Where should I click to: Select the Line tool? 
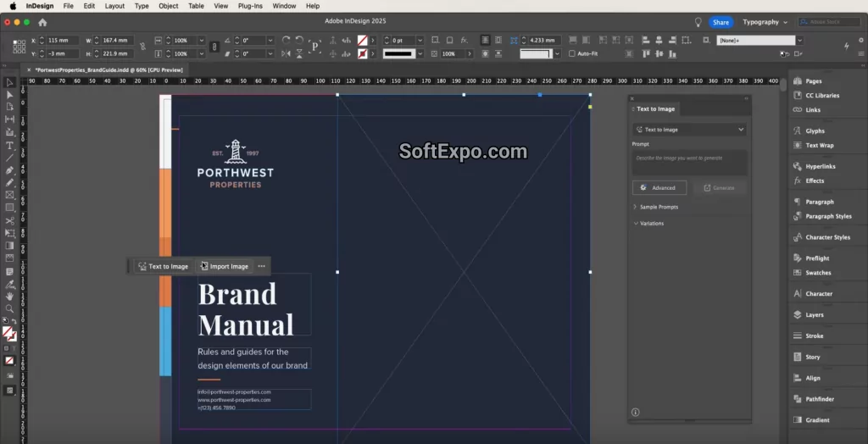click(x=9, y=158)
